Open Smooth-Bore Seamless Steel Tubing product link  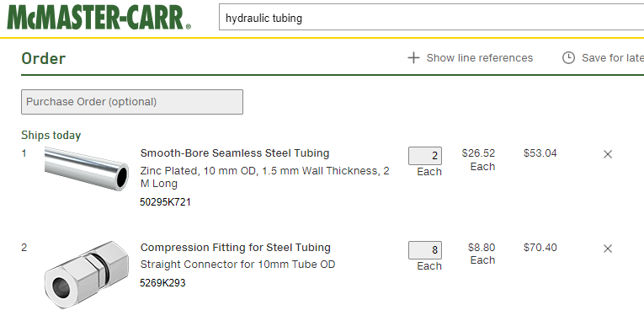coord(235,153)
